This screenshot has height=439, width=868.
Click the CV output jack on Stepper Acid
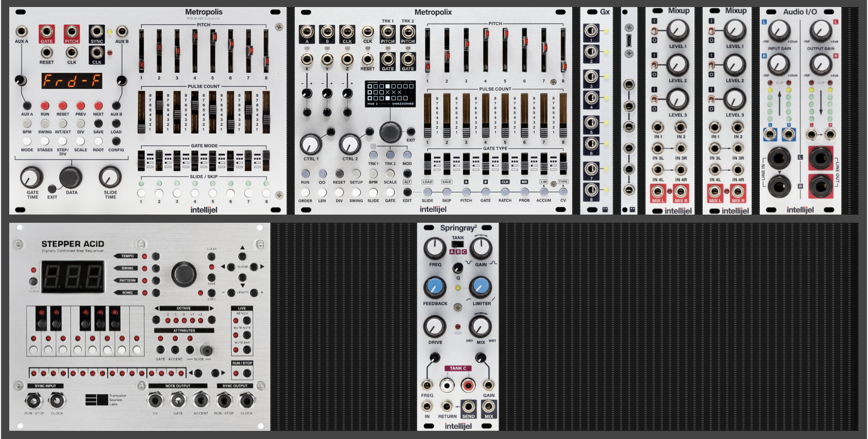coord(155,401)
